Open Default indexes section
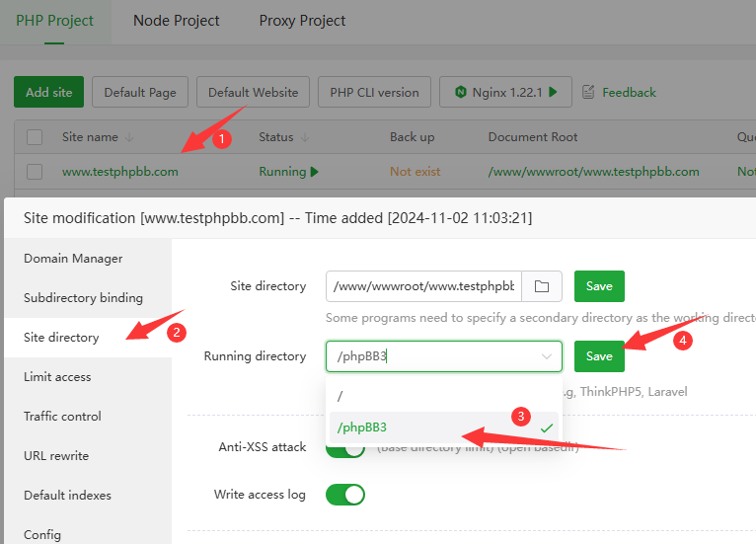The image size is (756, 544). click(88, 496)
